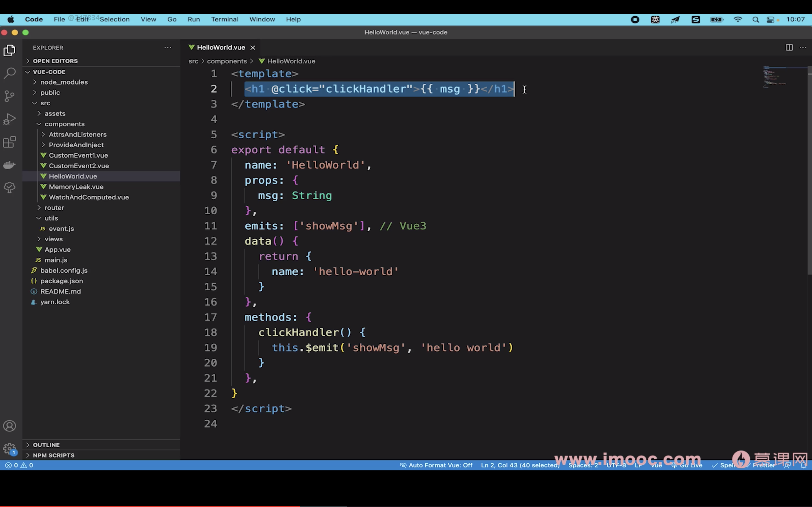Click the Accounts icon in activity bar

pos(9,426)
